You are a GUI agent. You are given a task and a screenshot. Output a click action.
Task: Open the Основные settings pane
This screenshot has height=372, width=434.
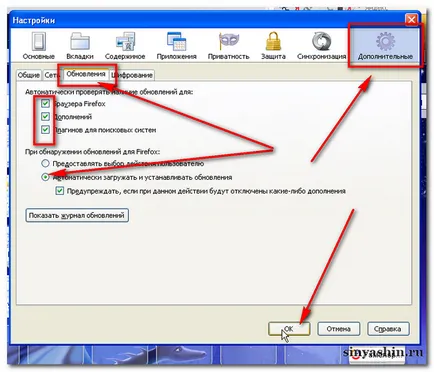point(38,46)
